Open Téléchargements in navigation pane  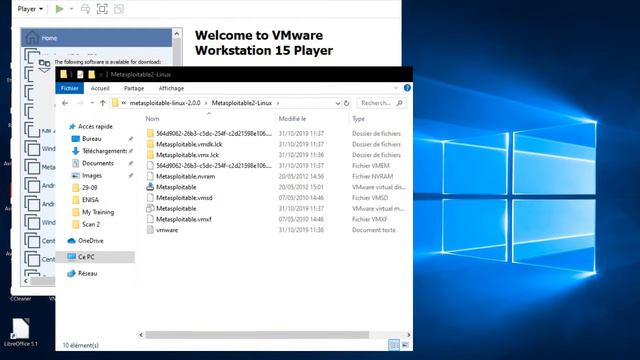coord(104,151)
